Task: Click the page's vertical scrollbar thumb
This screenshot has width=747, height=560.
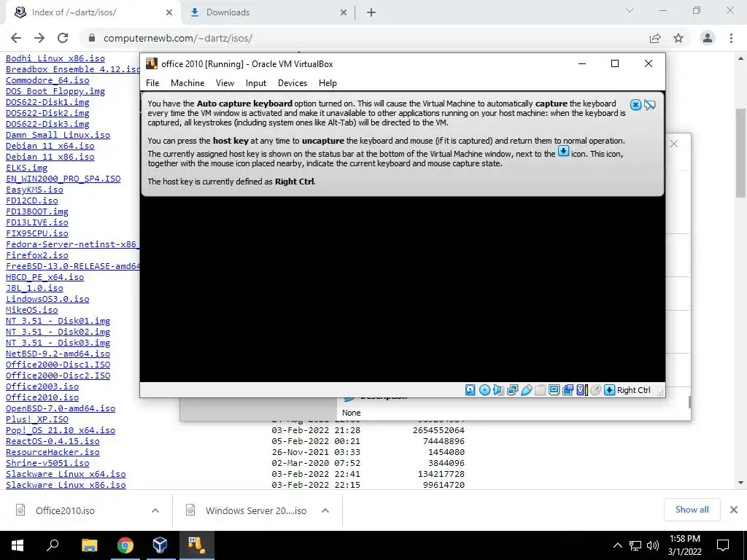Action: pyautogui.click(x=741, y=153)
